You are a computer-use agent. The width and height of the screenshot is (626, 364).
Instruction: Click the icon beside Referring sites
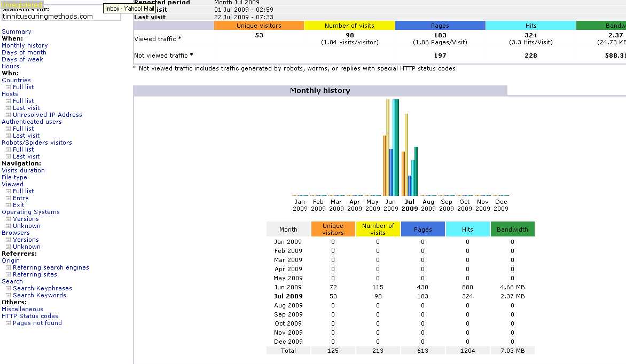[8, 274]
